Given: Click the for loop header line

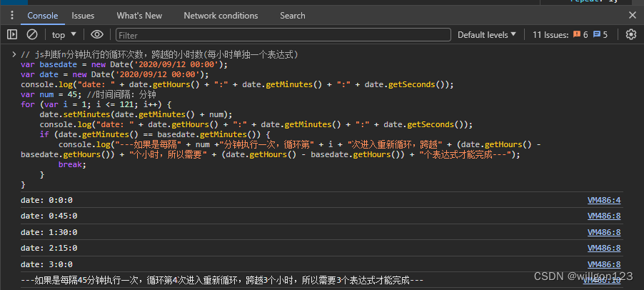Looking at the screenshot, I should click(x=96, y=104).
